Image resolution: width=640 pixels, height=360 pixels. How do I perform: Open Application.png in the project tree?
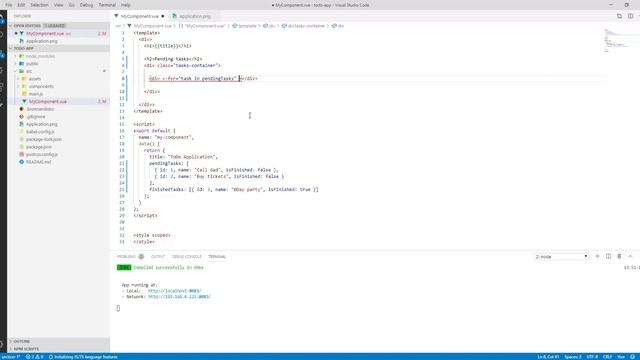pos(42,124)
